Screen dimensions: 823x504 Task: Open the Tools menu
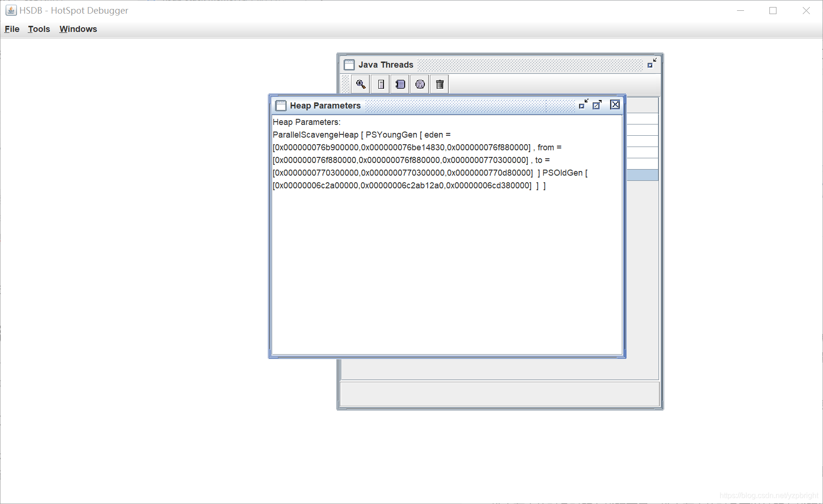click(39, 29)
